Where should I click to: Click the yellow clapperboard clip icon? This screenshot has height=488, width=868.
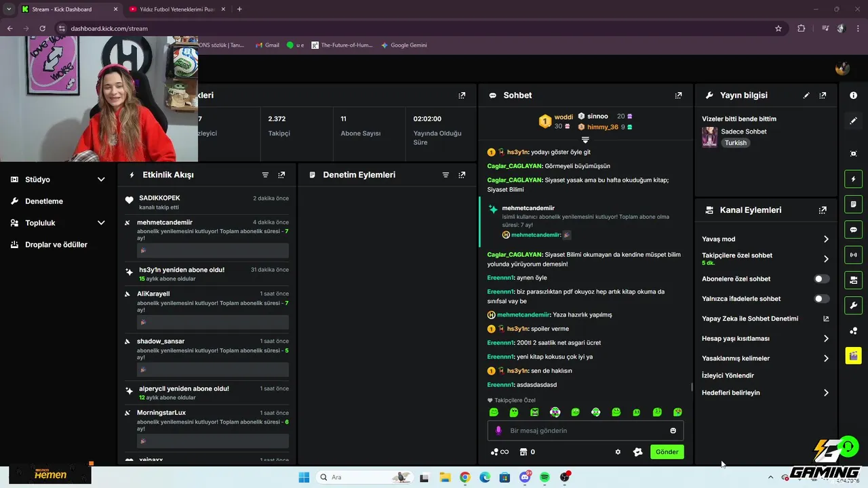click(x=853, y=355)
